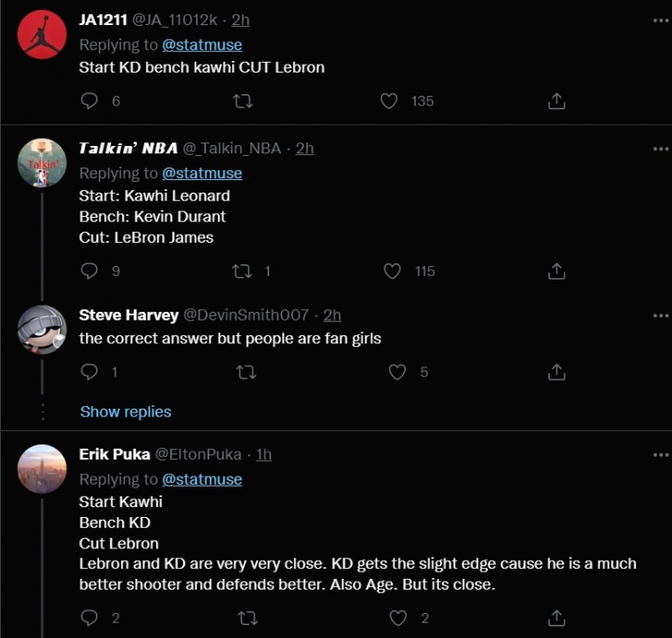Open Erik Puka's profile avatar

coord(42,469)
